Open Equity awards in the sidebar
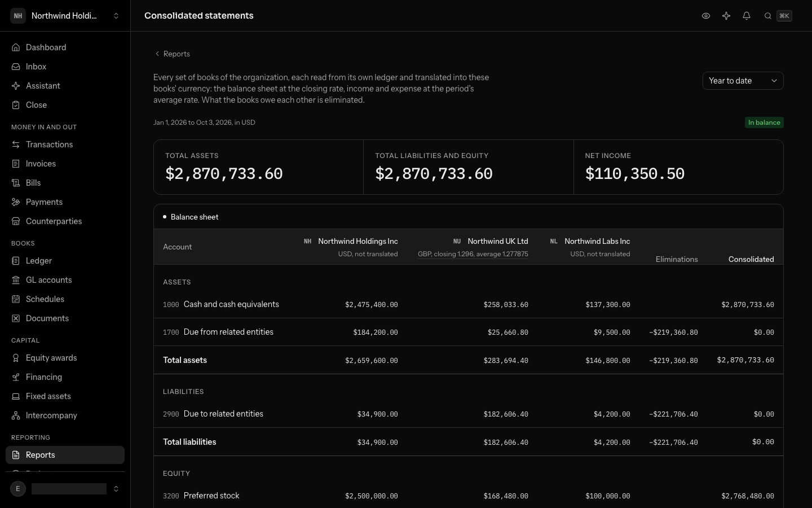Screen dimensions: 812x508 (x=65, y=358)
